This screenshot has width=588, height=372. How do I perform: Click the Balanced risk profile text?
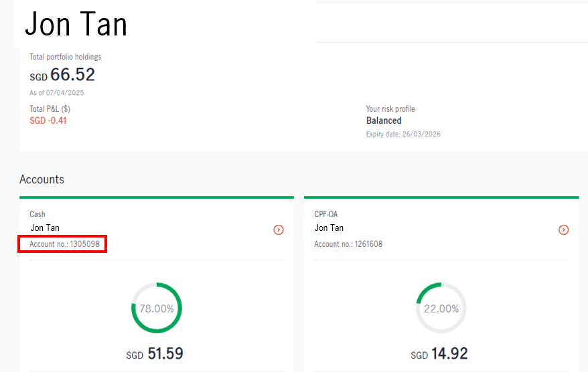pos(384,120)
